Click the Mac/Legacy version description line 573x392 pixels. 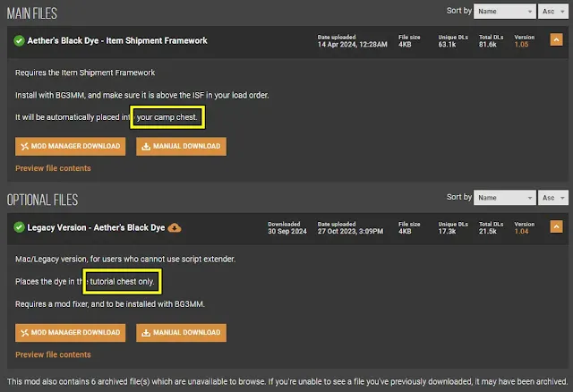click(x=125, y=259)
